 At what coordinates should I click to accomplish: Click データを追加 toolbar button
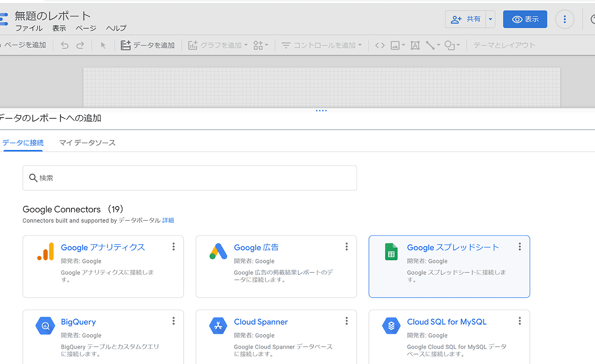pos(148,45)
